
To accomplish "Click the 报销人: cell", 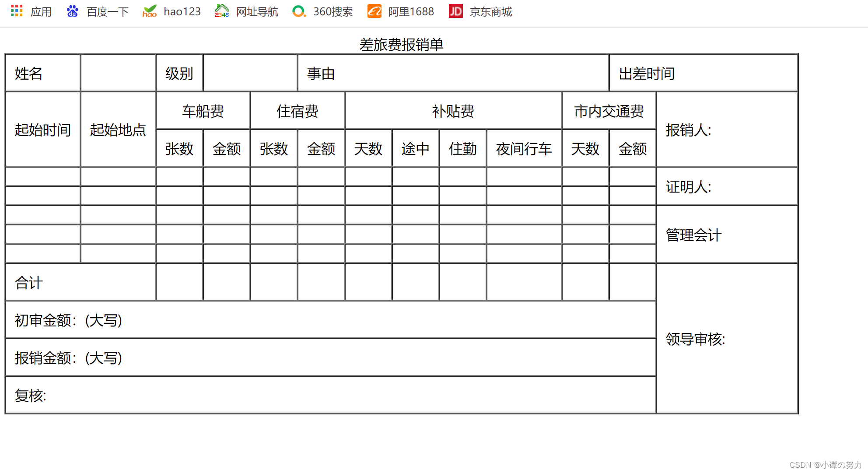I will (727, 130).
